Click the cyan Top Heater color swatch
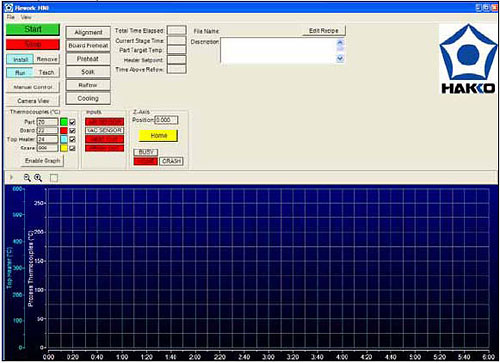The width and height of the screenshot is (500, 363). [x=64, y=139]
